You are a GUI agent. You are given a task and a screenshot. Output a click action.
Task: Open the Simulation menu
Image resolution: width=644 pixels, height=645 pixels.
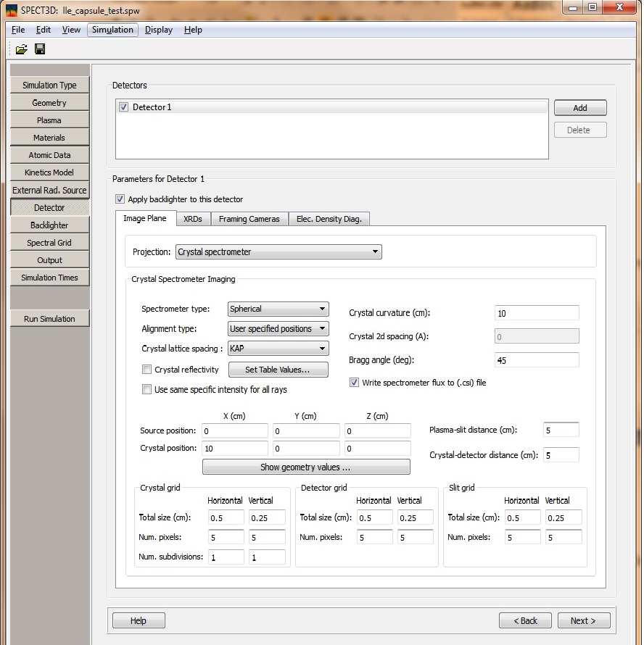[x=112, y=30]
